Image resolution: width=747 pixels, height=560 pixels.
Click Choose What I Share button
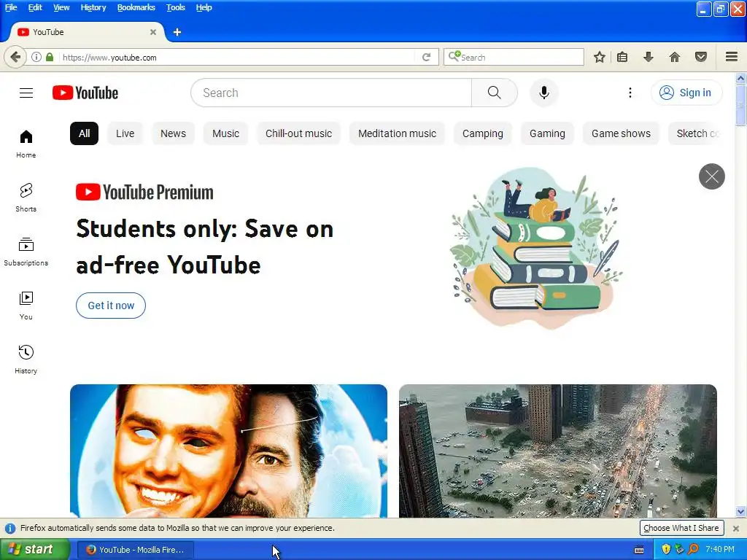(x=681, y=528)
